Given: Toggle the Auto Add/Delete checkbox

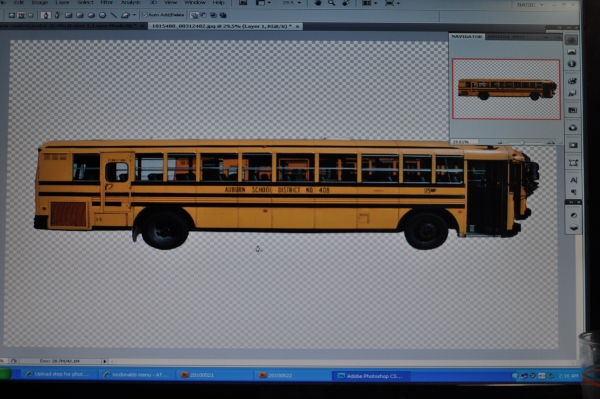Looking at the screenshot, I should click(x=145, y=15).
